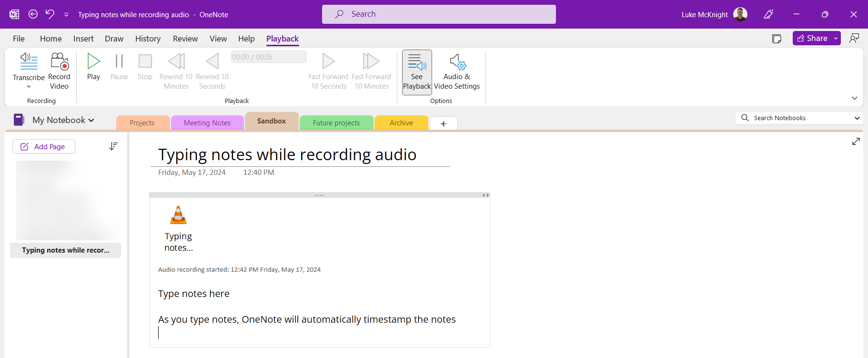Open the Review ribbon tab
Screen dimensions: 868x358
click(x=185, y=39)
